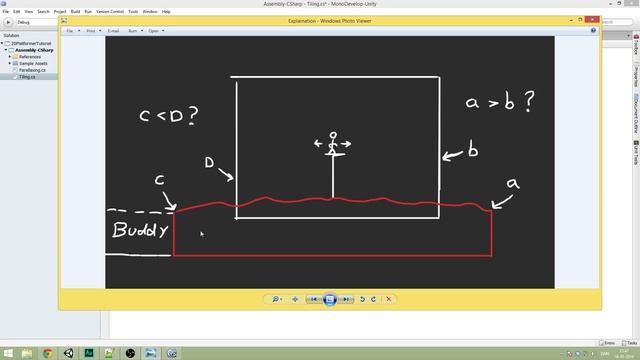Open MonoDevelop Edit menu

pyautogui.click(x=16, y=11)
